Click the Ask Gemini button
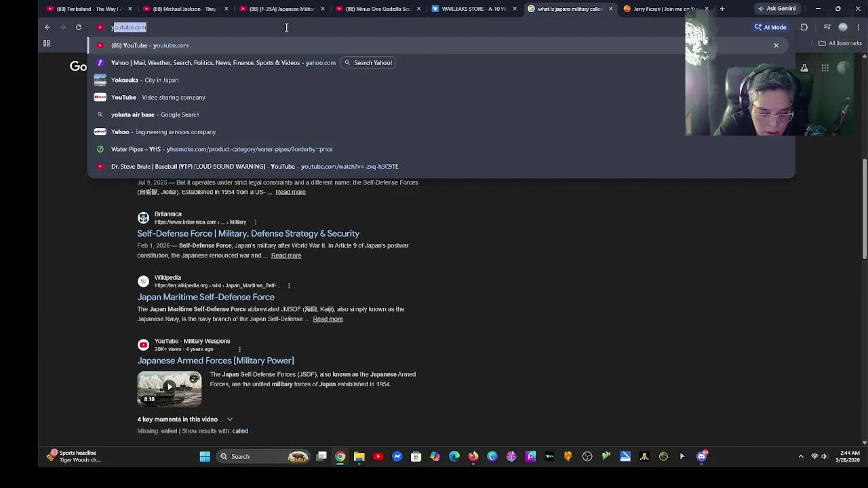868x488 pixels. pyautogui.click(x=776, y=9)
